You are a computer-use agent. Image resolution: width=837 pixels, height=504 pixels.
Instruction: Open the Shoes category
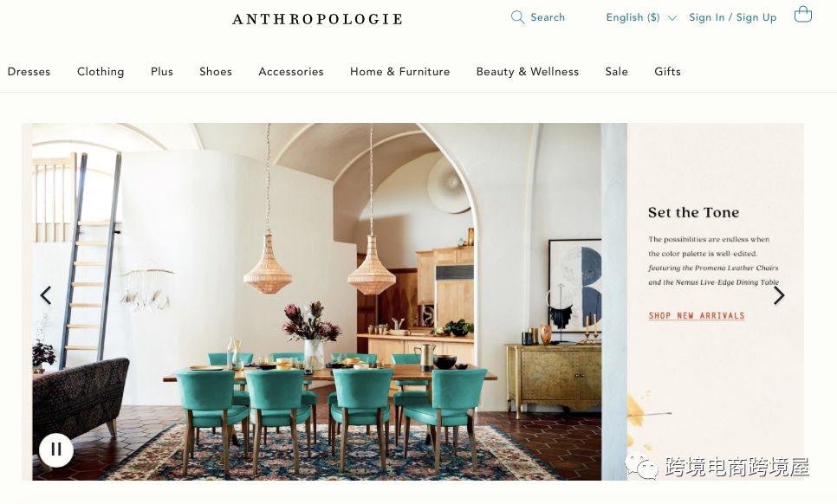(216, 72)
